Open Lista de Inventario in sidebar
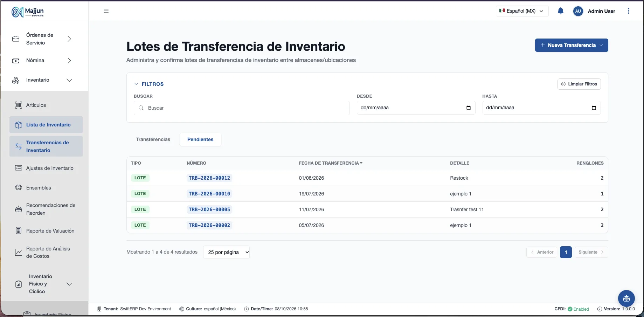Screen dimensions: 644x317 pos(46,125)
